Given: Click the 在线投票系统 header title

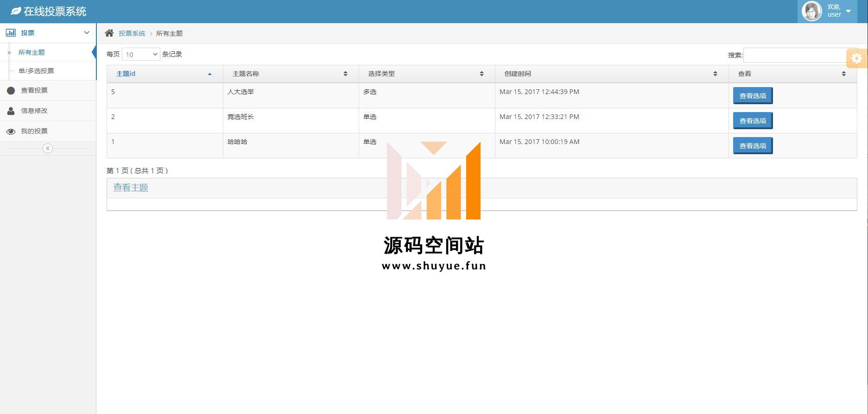Looking at the screenshot, I should pyautogui.click(x=55, y=12).
